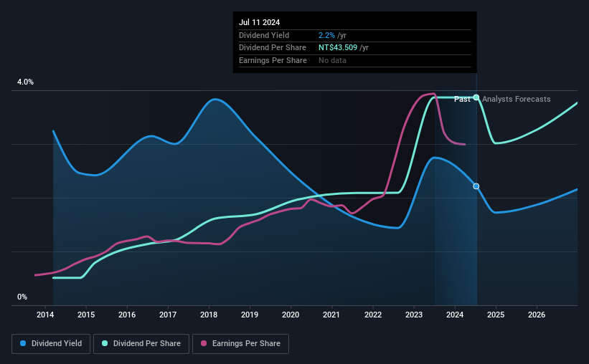Click the 'Analysts Forecasts' region label

pos(517,99)
